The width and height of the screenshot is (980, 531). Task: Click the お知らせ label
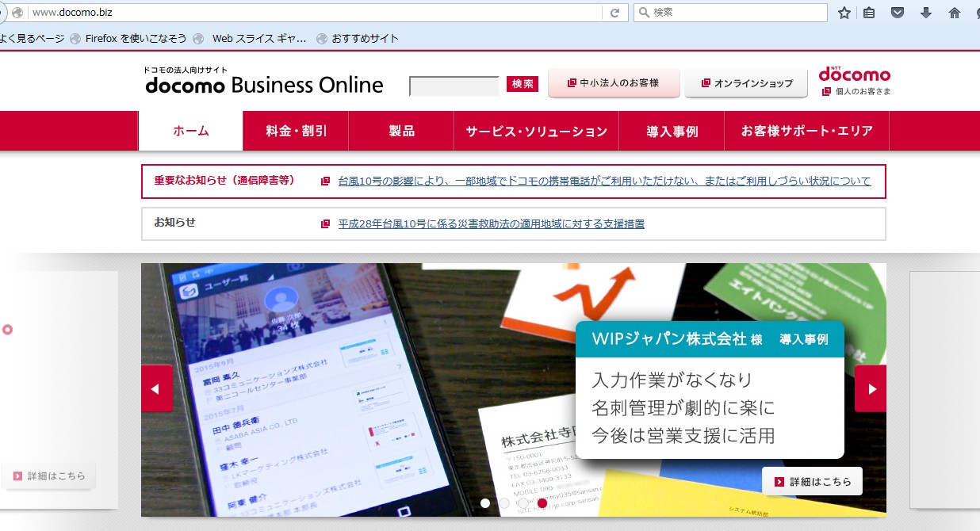click(x=174, y=222)
